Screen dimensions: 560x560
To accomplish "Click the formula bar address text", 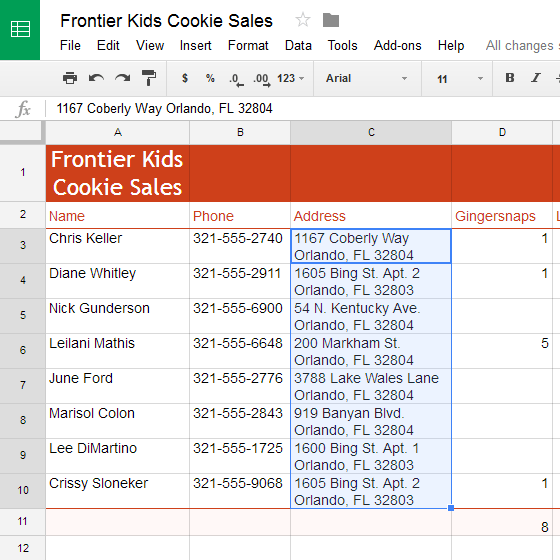I will pyautogui.click(x=164, y=108).
